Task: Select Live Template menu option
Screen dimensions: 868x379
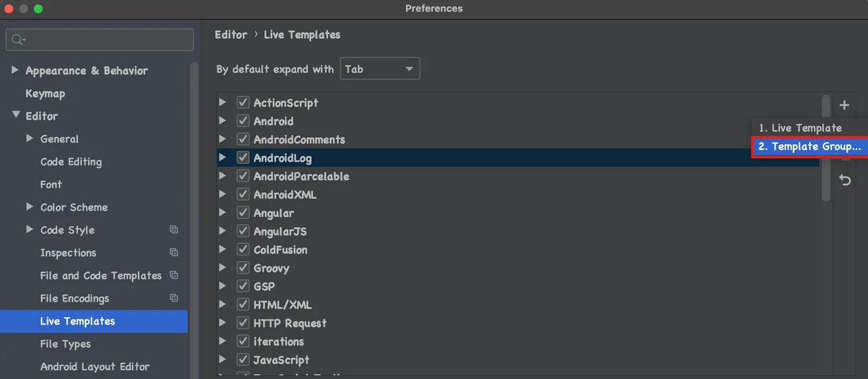Action: 800,128
